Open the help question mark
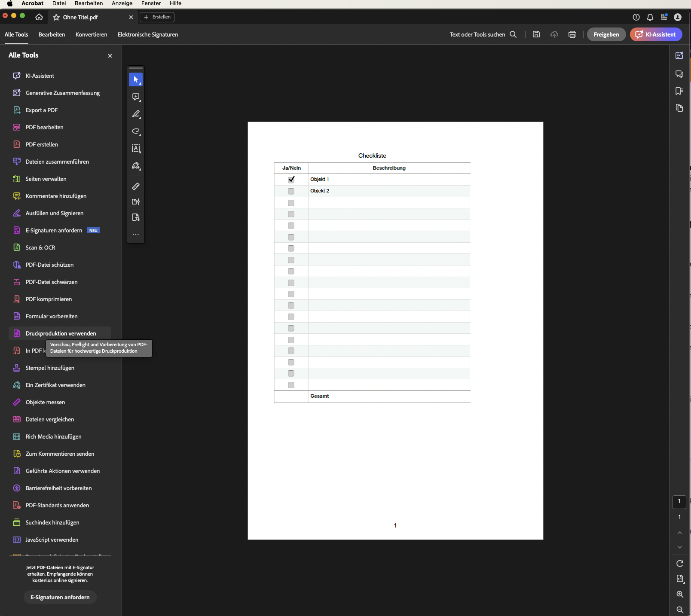691x616 pixels. coord(636,17)
